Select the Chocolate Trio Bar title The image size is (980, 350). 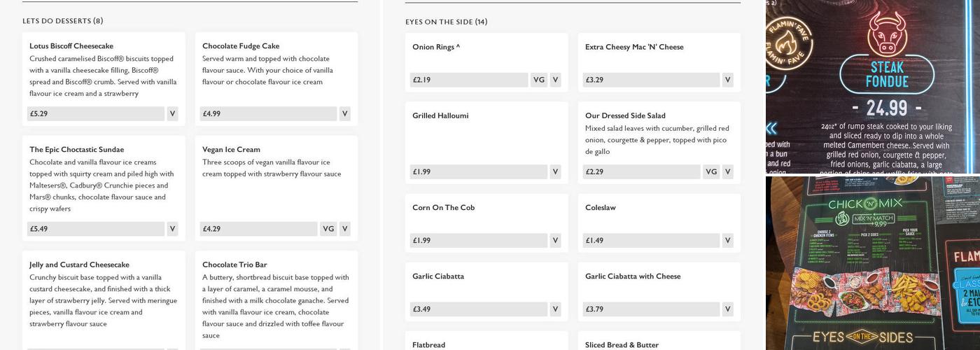(234, 265)
